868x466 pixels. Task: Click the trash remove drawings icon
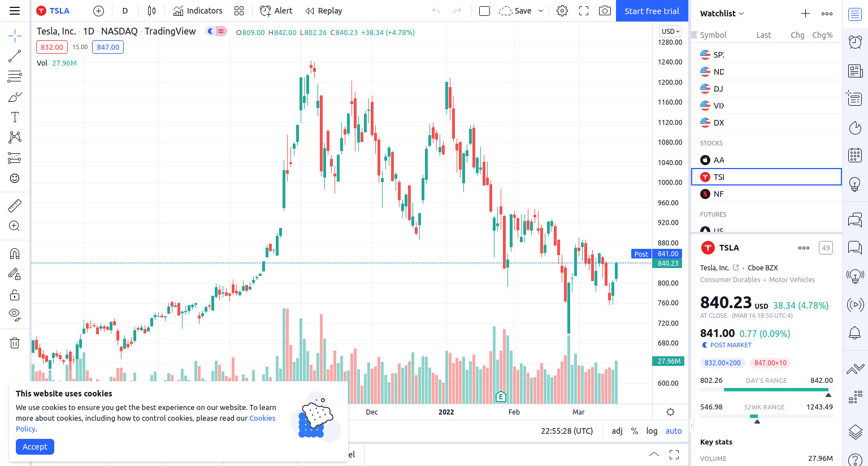[15, 343]
